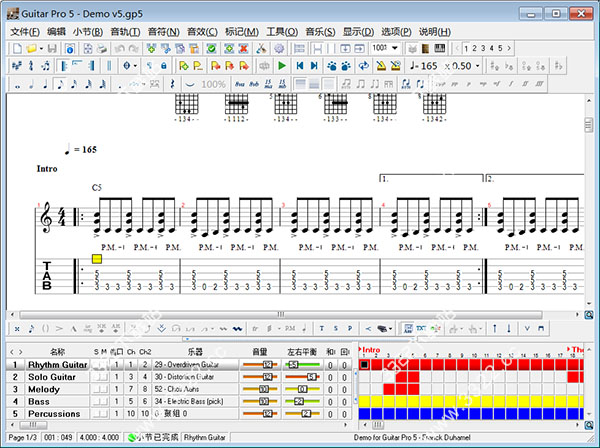Jump to the last bar with the forward icon
Screen dimensions: 600x448
click(x=314, y=66)
